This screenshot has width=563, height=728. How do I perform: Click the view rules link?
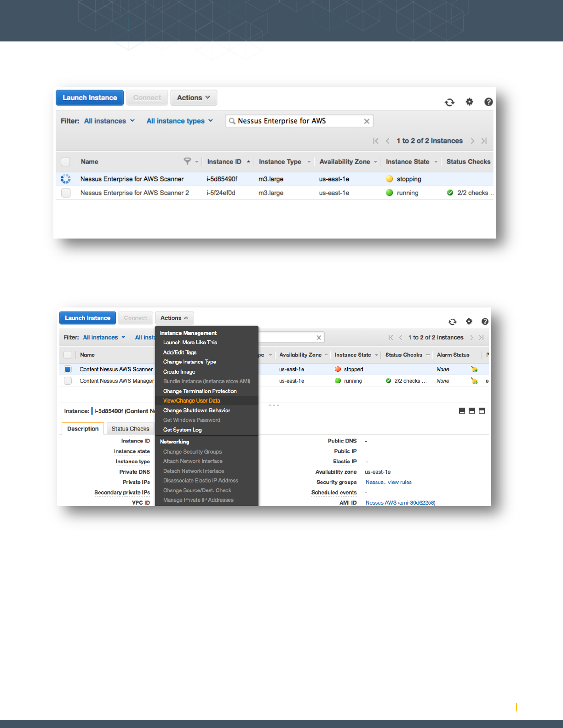[400, 482]
